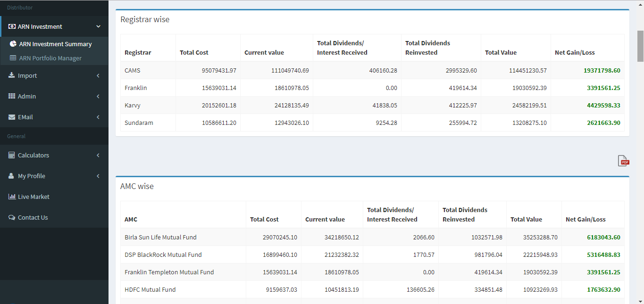The width and height of the screenshot is (644, 304).
Task: Click the Admin grid icon
Action: 12,96
